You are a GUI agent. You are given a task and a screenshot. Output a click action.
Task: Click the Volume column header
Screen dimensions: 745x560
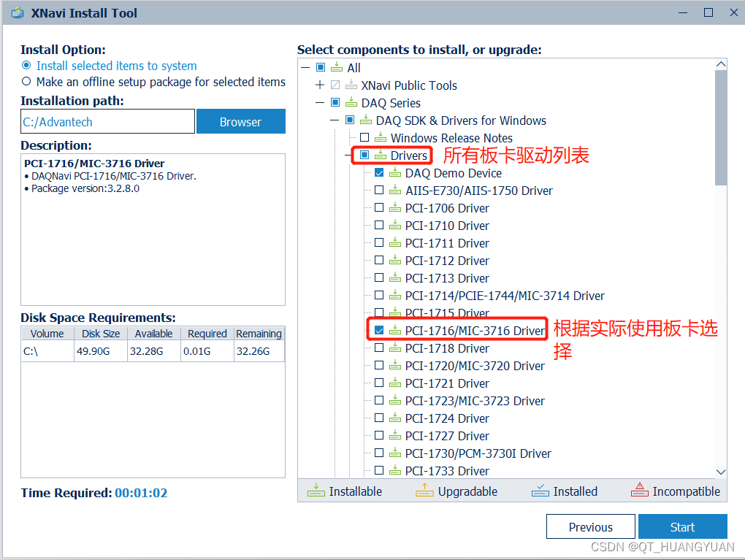coord(47,334)
